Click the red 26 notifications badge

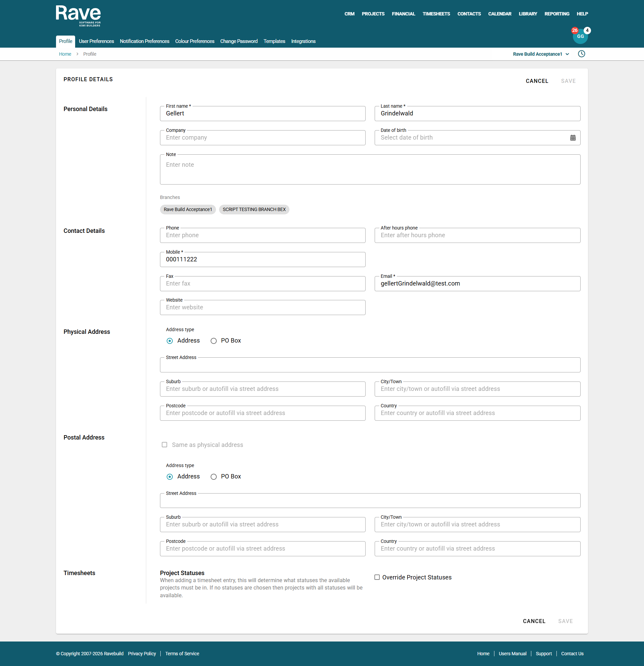[x=574, y=30]
